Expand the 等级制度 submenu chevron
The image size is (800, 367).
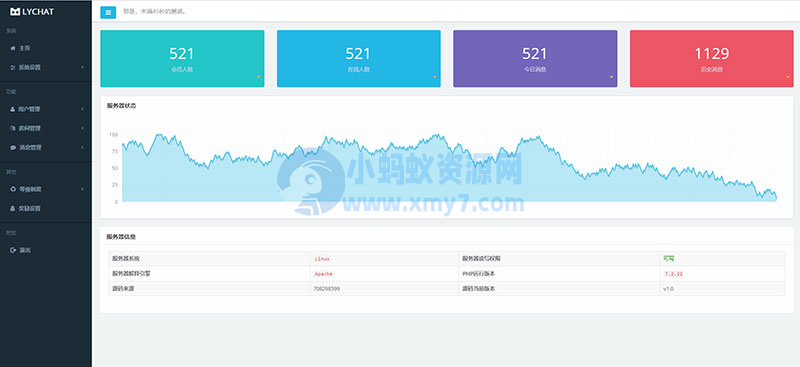(82, 189)
